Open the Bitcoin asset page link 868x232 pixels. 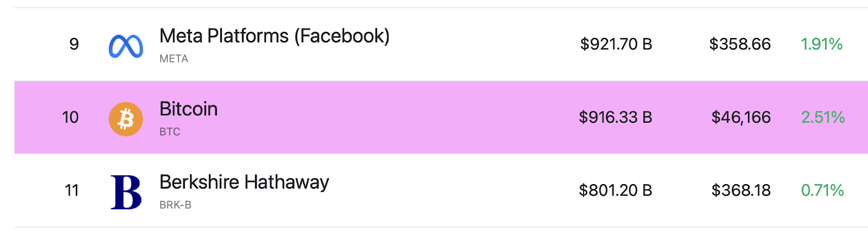coord(188,109)
